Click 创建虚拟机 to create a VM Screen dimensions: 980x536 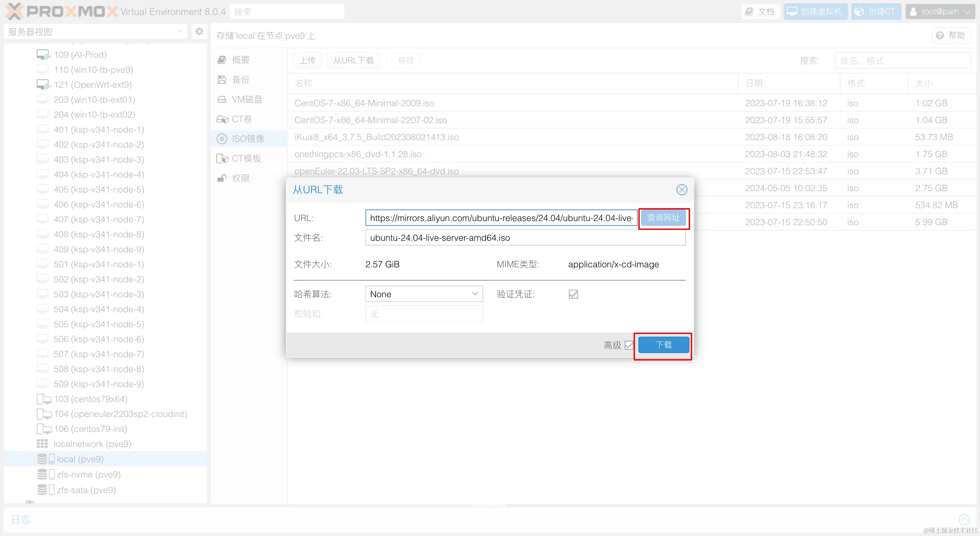coord(815,11)
